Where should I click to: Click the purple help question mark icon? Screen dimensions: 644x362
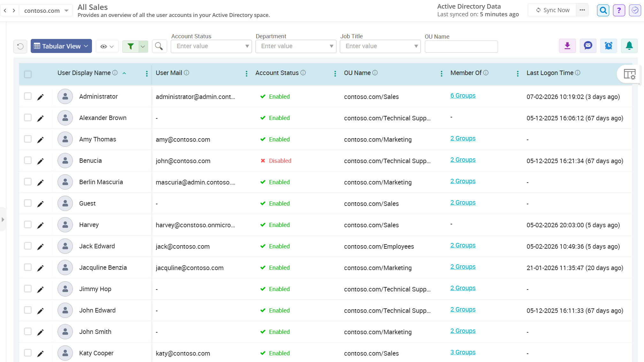619,10
